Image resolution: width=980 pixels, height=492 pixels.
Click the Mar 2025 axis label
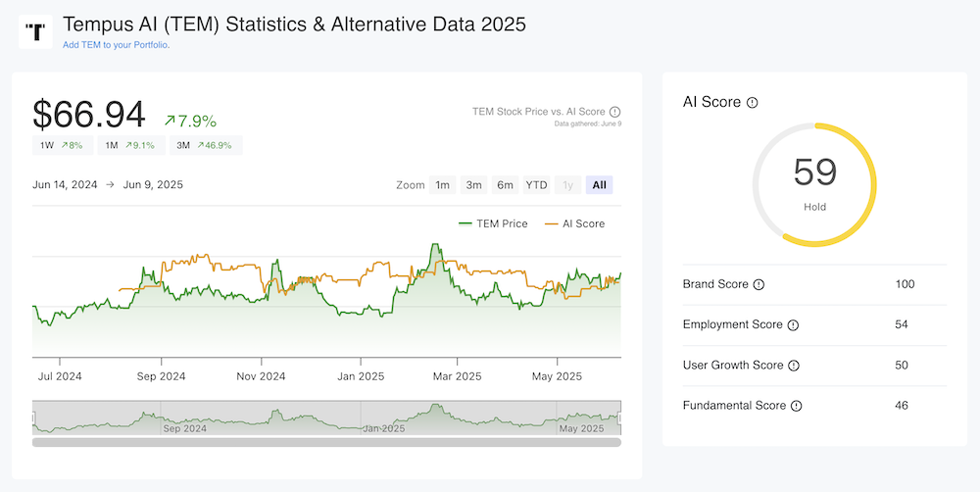click(x=458, y=376)
